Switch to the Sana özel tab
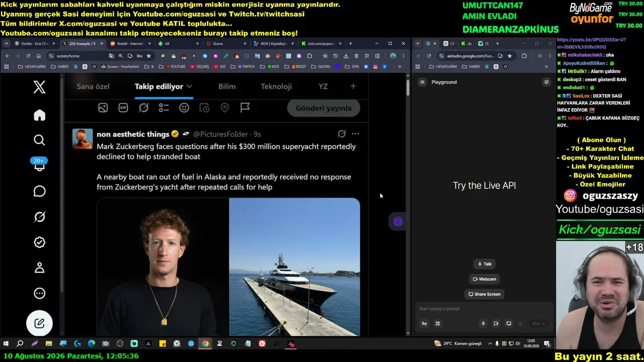 tap(93, 86)
